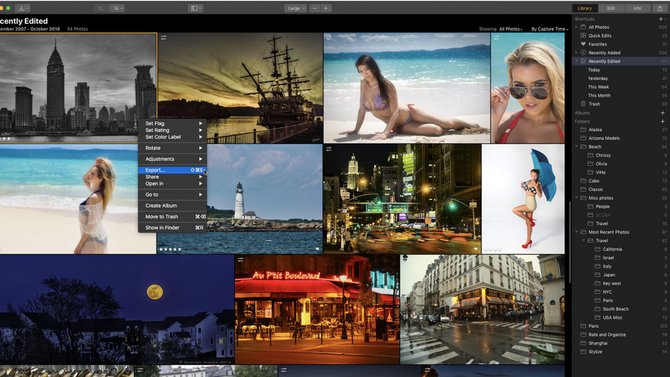
Task: Open the Set Flag submenu
Action: 173,123
